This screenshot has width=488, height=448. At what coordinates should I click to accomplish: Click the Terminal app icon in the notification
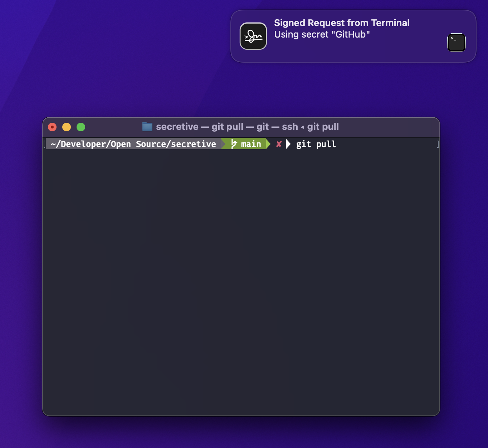pyautogui.click(x=456, y=42)
